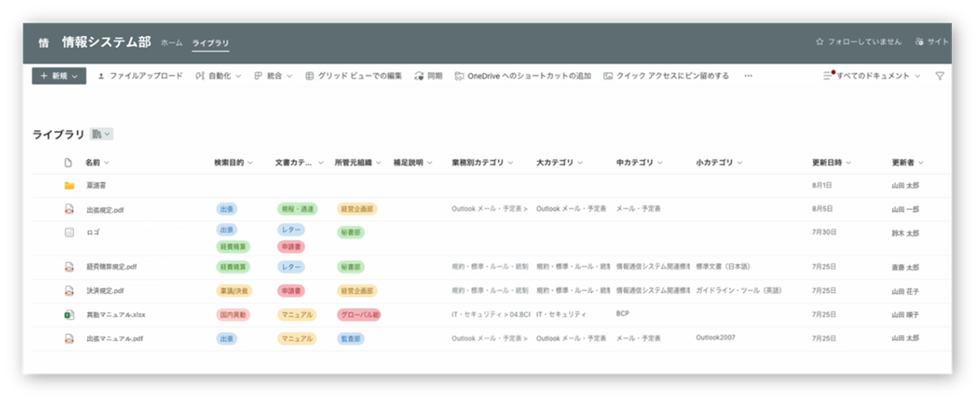Add OneDrive へのショートカットの追加 shortcut
The image size is (980, 402).
click(x=522, y=76)
